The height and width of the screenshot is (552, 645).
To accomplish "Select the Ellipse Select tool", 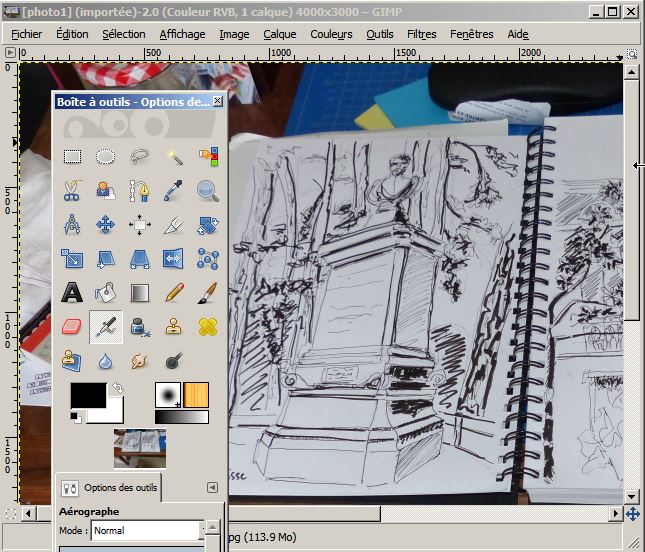I will pyautogui.click(x=105, y=156).
